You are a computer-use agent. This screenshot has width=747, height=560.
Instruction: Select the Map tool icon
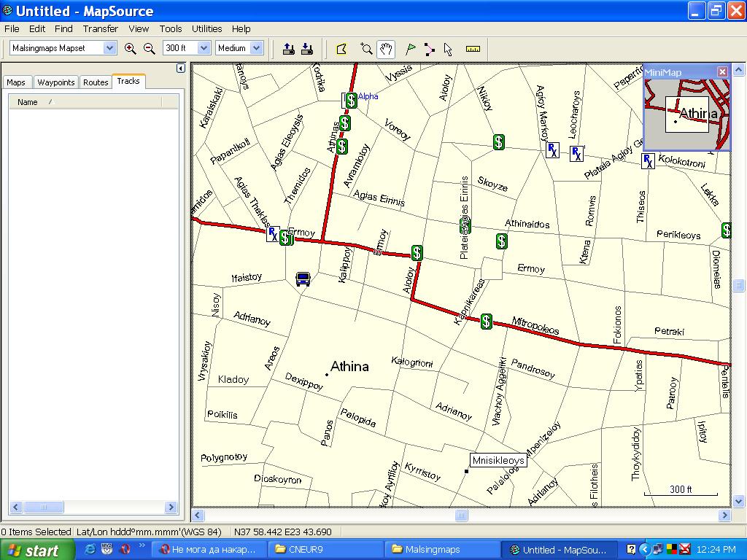(341, 49)
